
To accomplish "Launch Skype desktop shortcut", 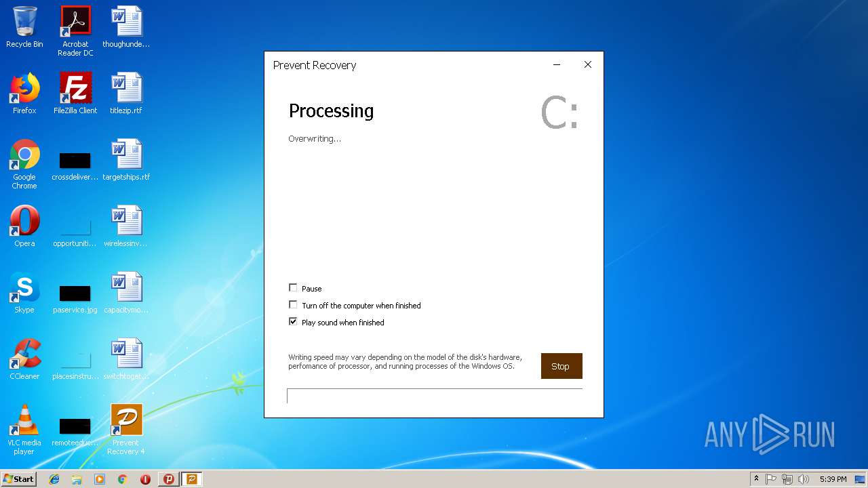I will click(24, 293).
